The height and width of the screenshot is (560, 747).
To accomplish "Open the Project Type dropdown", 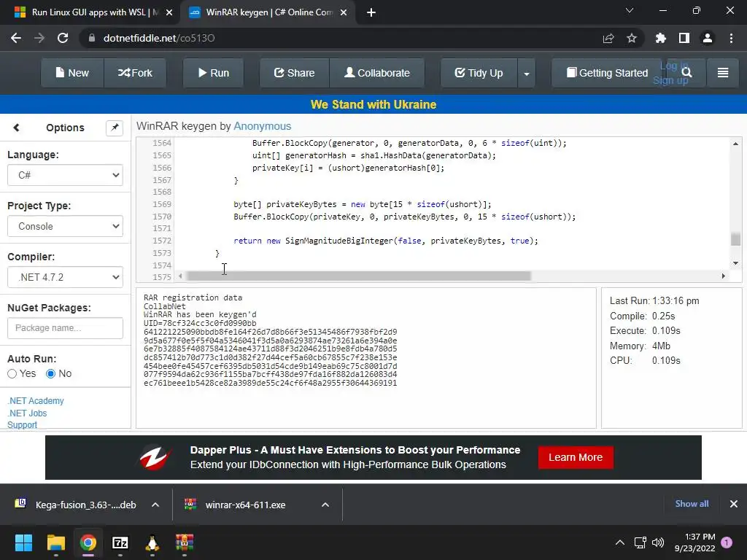I will (x=65, y=226).
